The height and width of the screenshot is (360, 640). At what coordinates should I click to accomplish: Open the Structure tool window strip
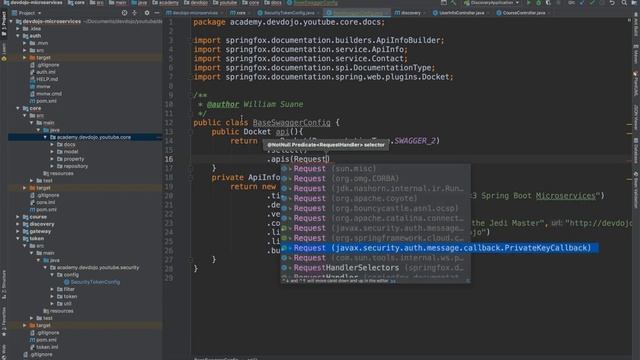point(4,284)
